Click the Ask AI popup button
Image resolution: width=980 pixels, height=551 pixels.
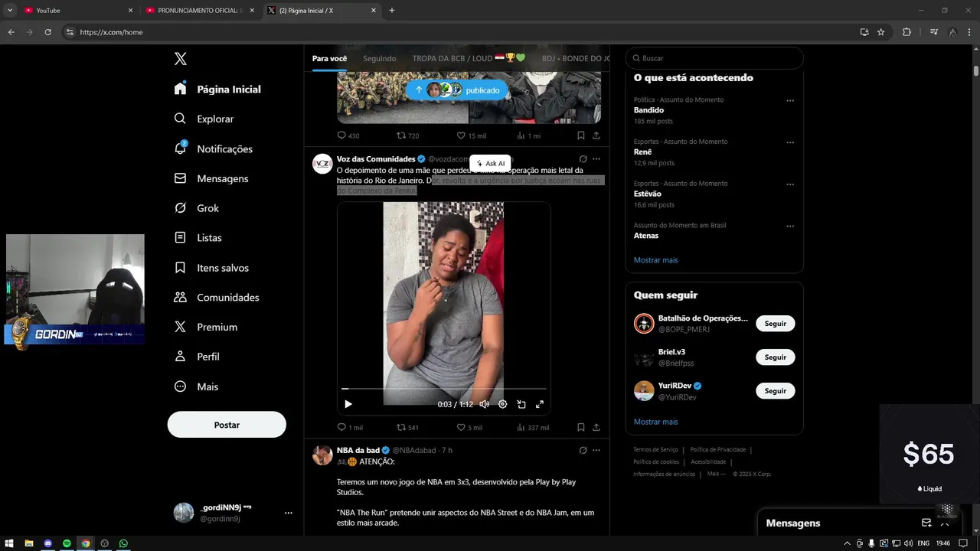pyautogui.click(x=490, y=163)
